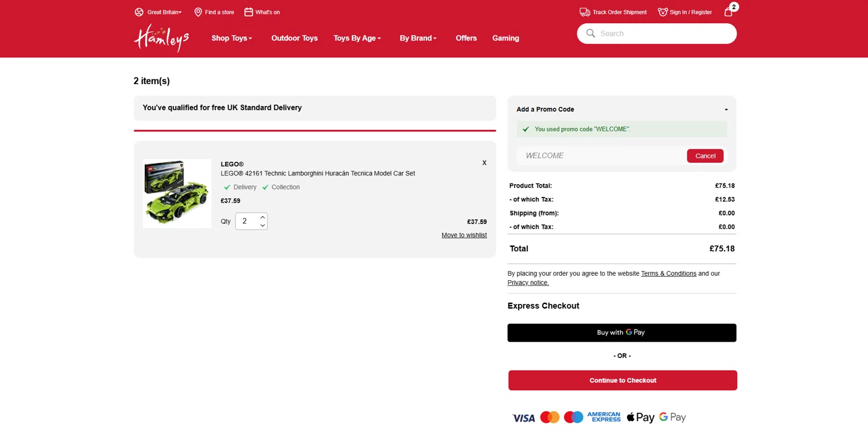Click the Delivery green checkmark

point(227,187)
